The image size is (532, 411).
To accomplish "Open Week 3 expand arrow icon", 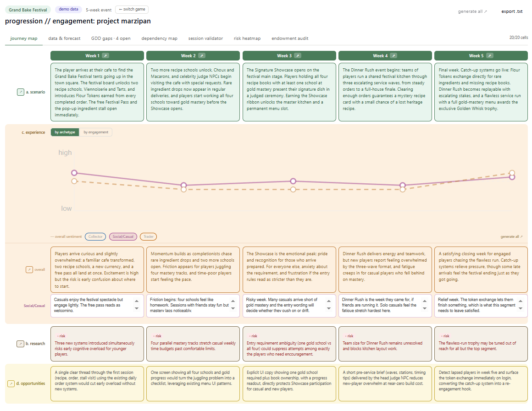I will click(298, 55).
